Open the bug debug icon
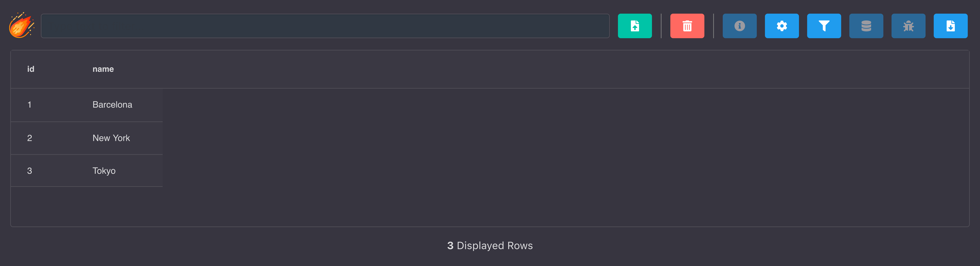This screenshot has height=266, width=980. tap(909, 26)
